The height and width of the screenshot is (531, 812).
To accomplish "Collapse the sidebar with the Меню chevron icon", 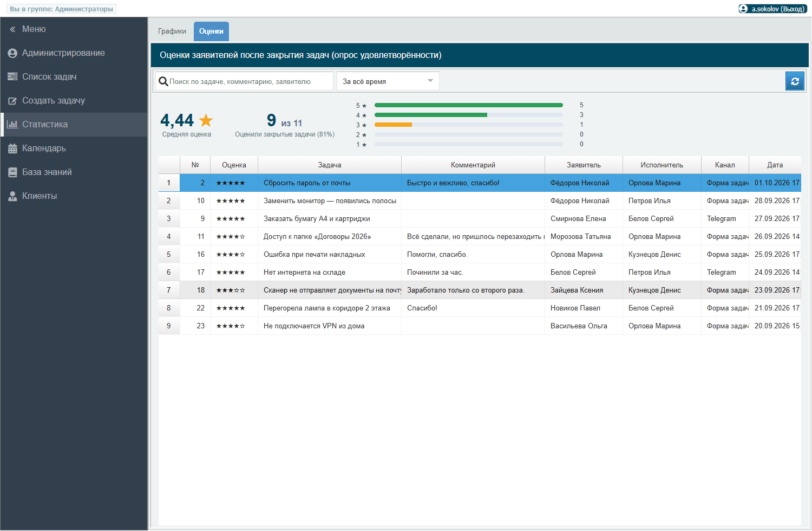I will [x=12, y=29].
